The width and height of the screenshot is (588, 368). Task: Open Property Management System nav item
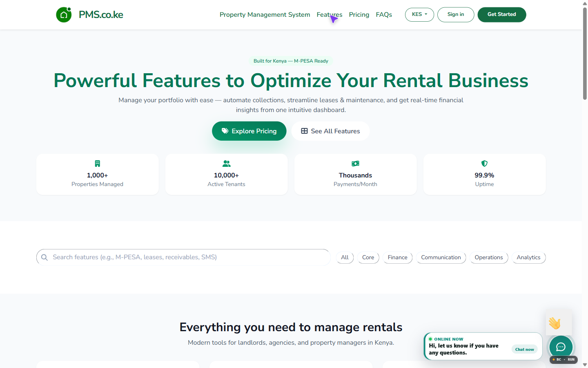(x=265, y=15)
